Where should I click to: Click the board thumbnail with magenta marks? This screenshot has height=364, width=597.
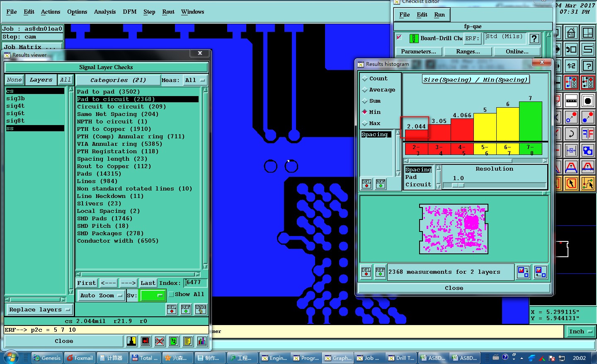454,229
